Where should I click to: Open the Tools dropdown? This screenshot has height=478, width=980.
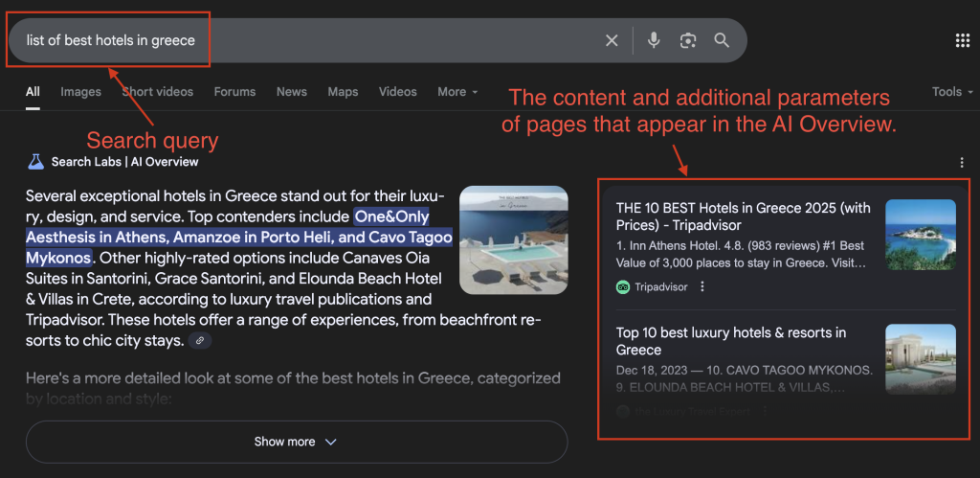tap(952, 92)
